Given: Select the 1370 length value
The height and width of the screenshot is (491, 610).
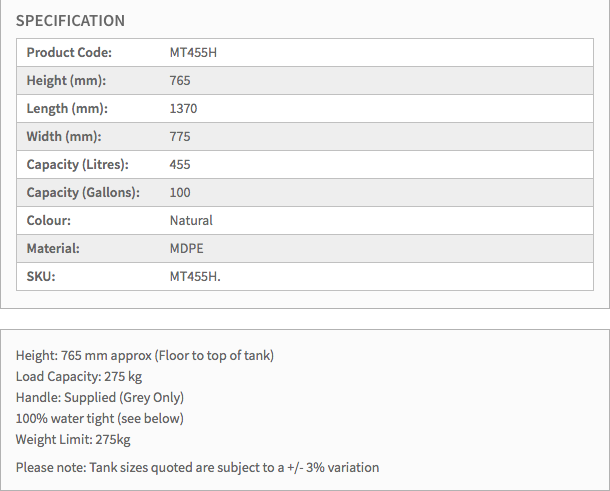Looking at the screenshot, I should point(184,108).
